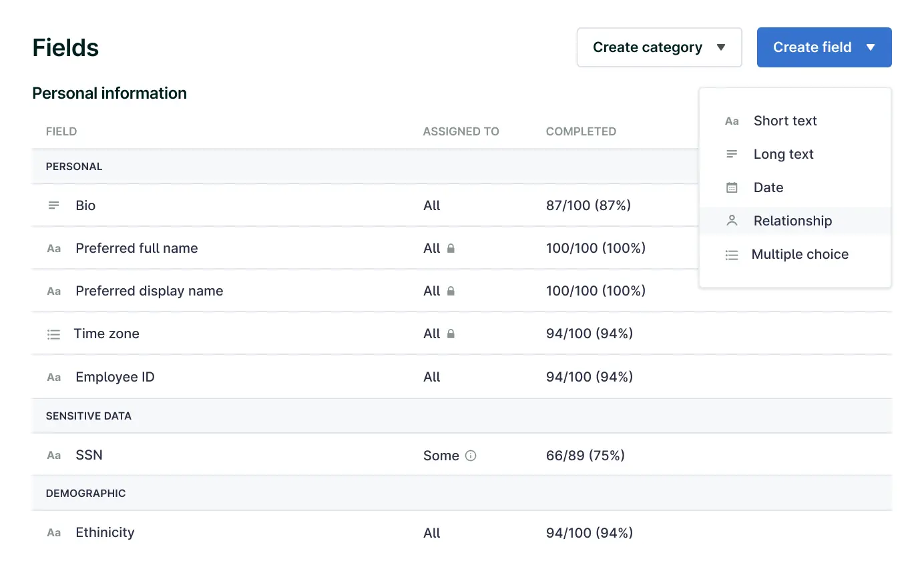Choose Short text from the menu
This screenshot has width=924, height=571.
coord(785,121)
